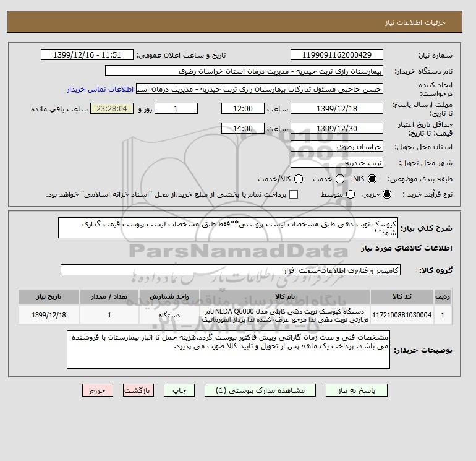476x461 pixels.
Task: Click the جزئیات اطلاعات نیاز page title
Action: point(415,22)
